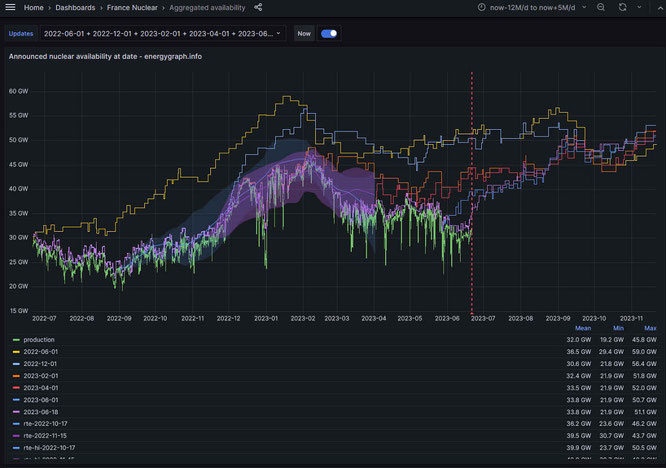Toggle 2023-04-01 series in legend

point(41,388)
